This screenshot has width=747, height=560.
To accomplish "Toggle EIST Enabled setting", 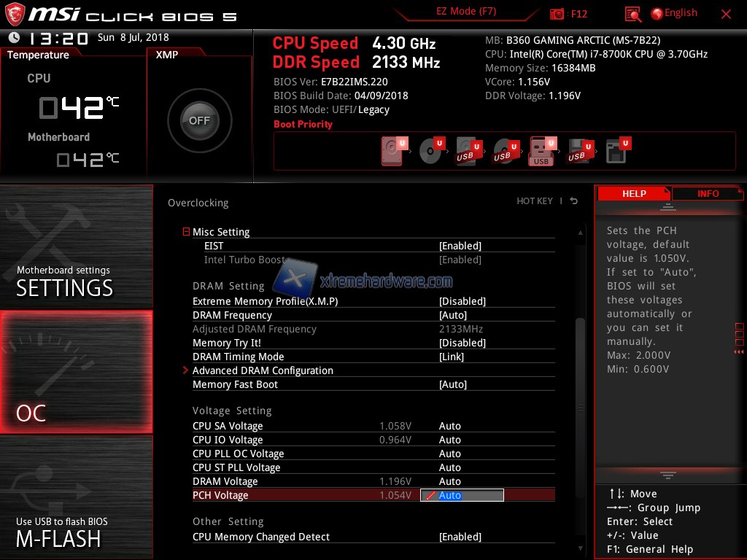I will click(x=460, y=246).
